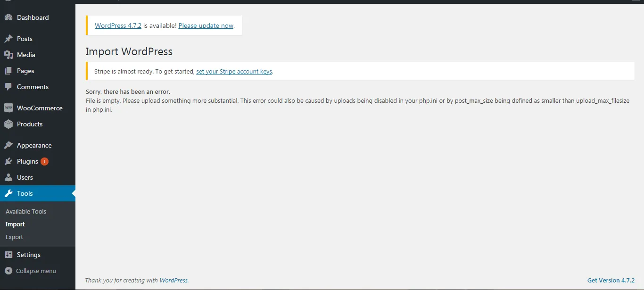Collapse the admin menu

[9, 271]
